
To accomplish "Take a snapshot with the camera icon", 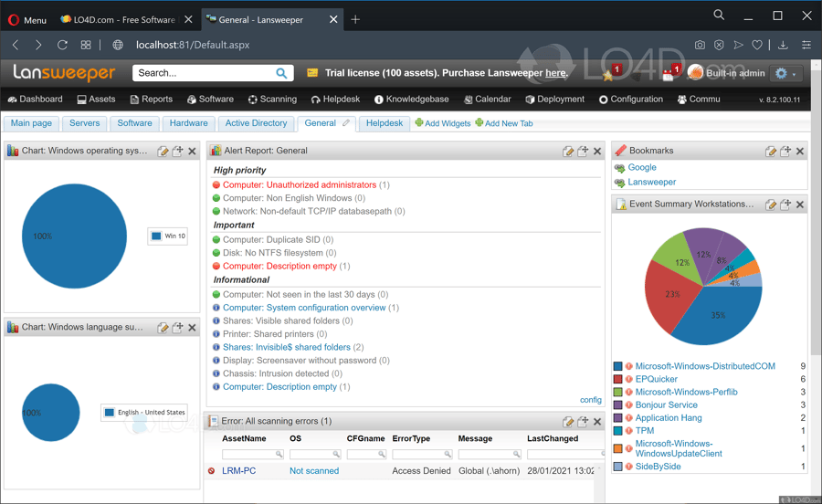I will pos(700,45).
